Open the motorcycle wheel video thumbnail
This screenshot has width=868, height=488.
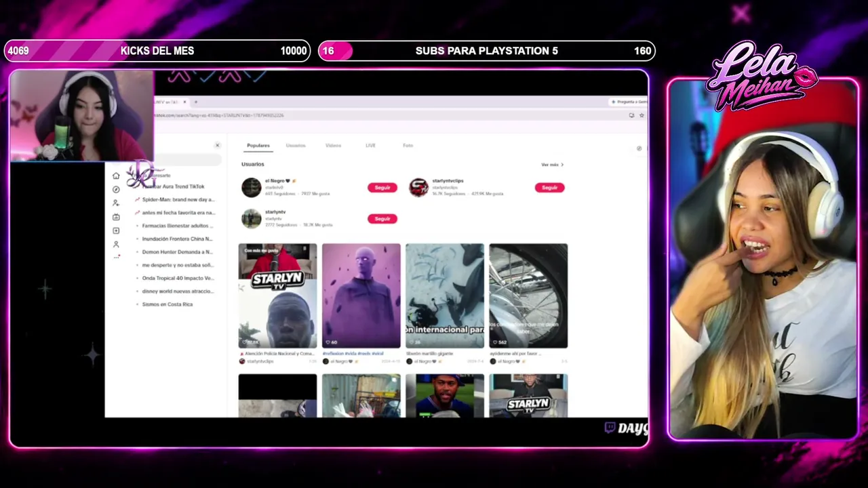click(x=528, y=296)
